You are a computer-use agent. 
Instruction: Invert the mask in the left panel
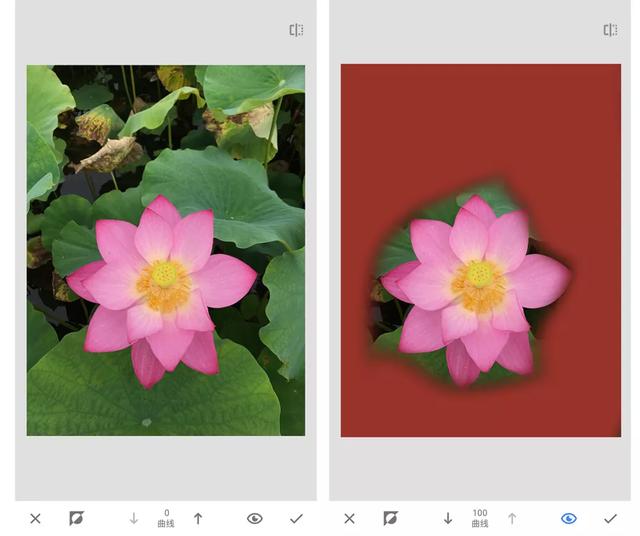(76, 518)
